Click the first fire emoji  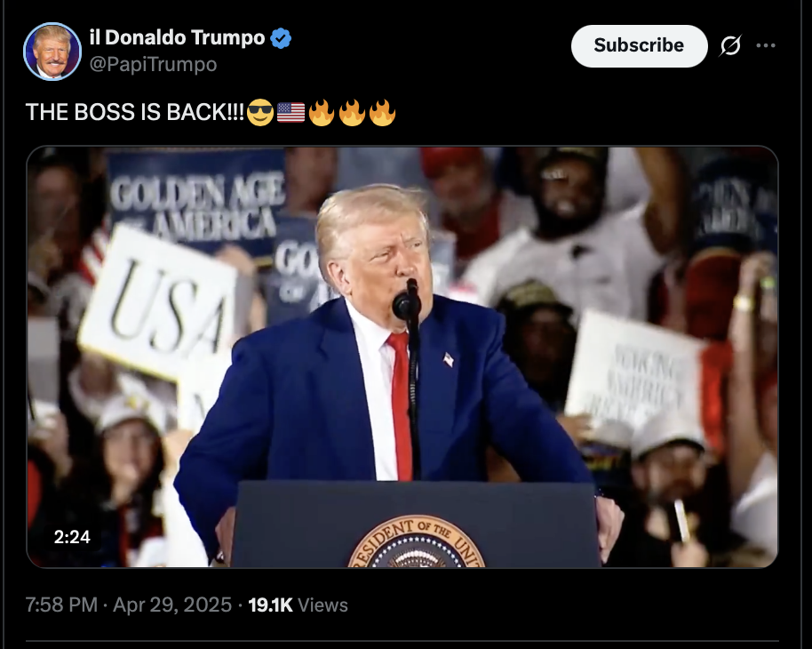click(x=322, y=113)
